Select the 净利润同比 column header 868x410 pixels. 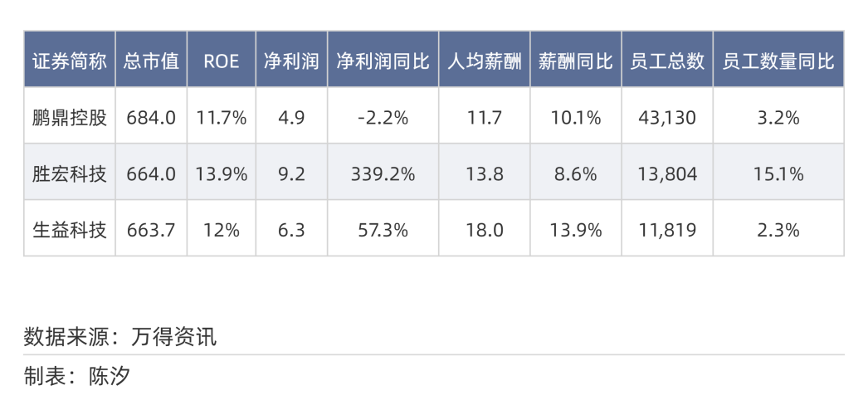[x=383, y=61]
